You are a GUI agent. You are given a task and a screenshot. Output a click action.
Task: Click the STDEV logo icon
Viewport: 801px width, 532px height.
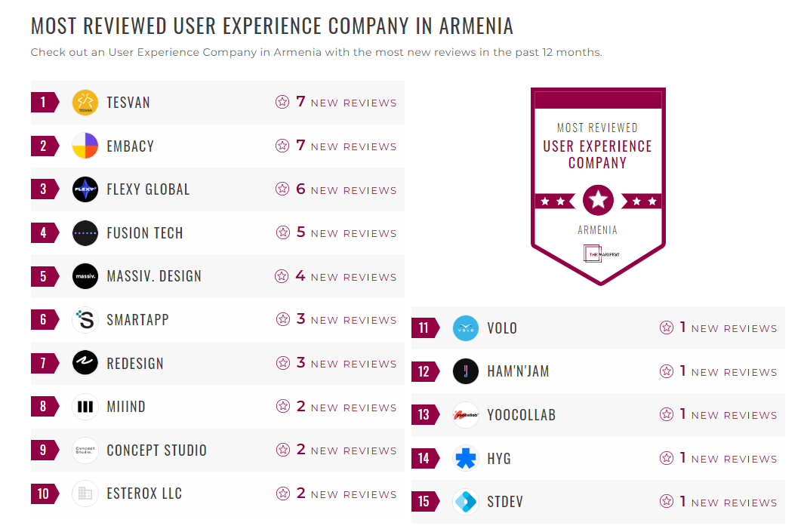(466, 502)
